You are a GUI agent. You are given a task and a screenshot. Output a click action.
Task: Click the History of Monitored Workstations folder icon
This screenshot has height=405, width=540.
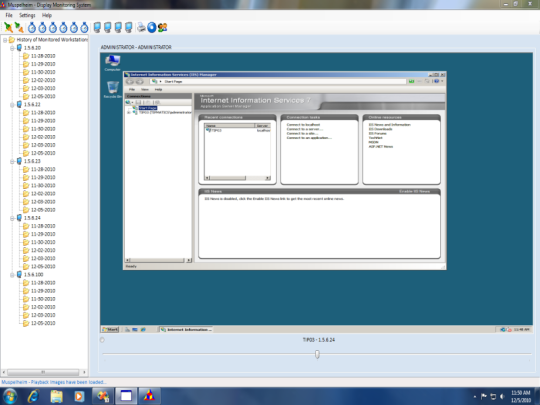pyautogui.click(x=12, y=40)
